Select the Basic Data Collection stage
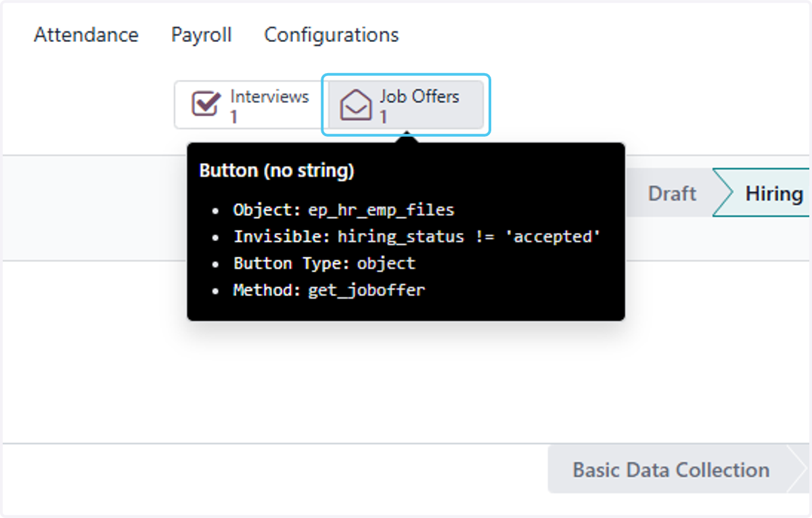 point(671,469)
